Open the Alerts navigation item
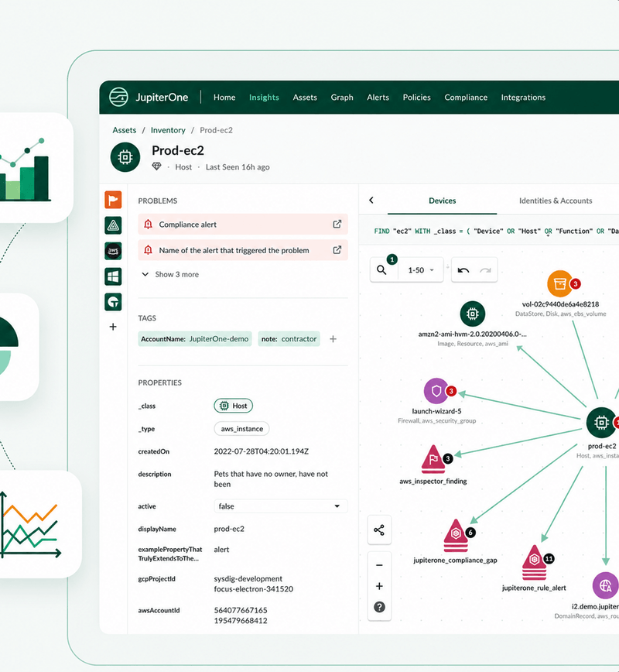This screenshot has width=619, height=672. click(x=378, y=98)
